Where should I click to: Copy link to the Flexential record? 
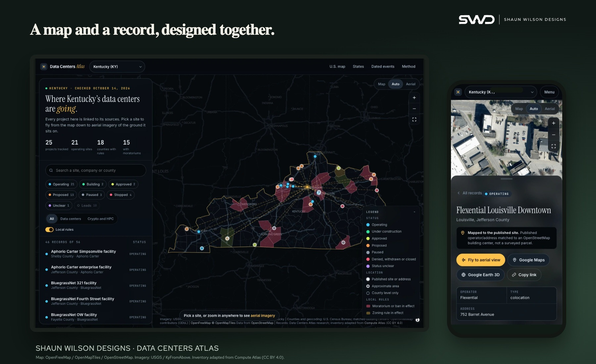[x=524, y=275]
